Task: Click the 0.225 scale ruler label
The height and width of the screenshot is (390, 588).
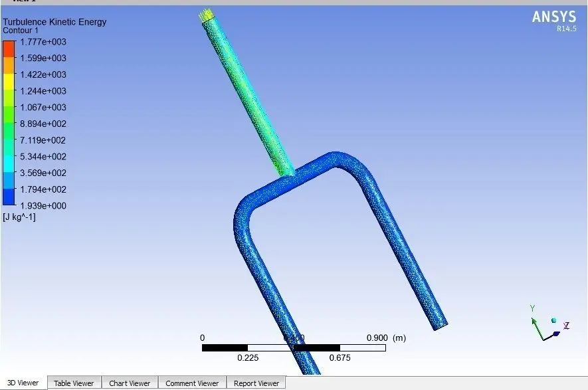Action: [x=248, y=357]
